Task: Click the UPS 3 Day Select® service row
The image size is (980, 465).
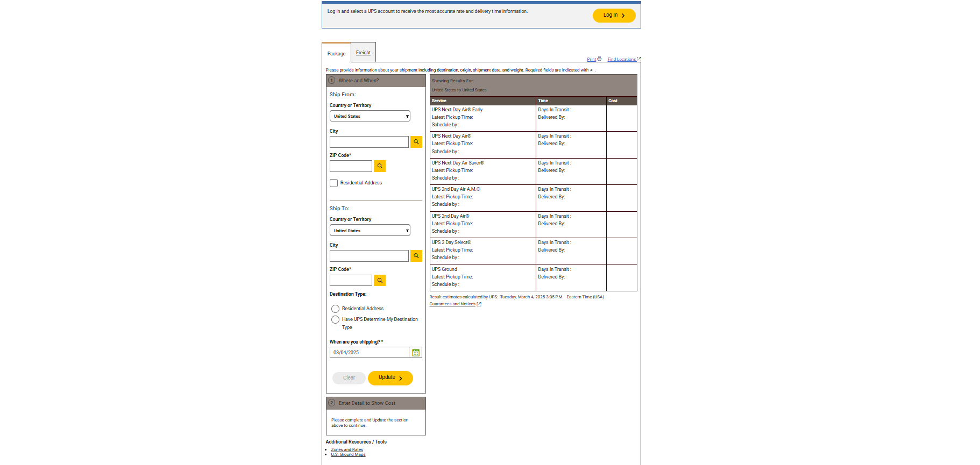Action: tap(533, 251)
